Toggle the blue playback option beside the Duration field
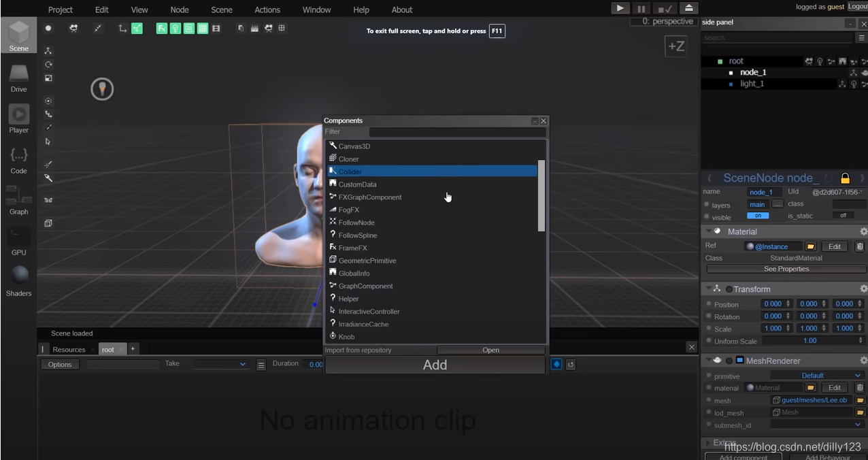The height and width of the screenshot is (460, 868). point(556,364)
